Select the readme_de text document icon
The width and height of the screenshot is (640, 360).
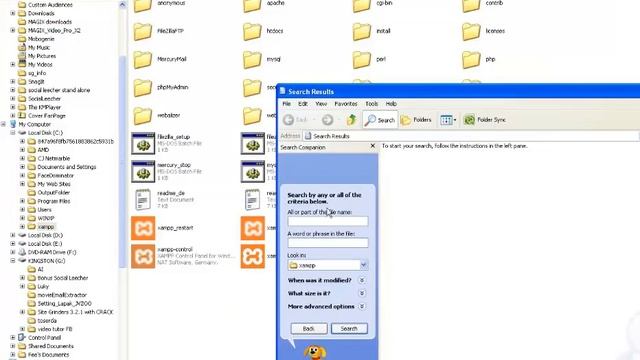[143, 200]
